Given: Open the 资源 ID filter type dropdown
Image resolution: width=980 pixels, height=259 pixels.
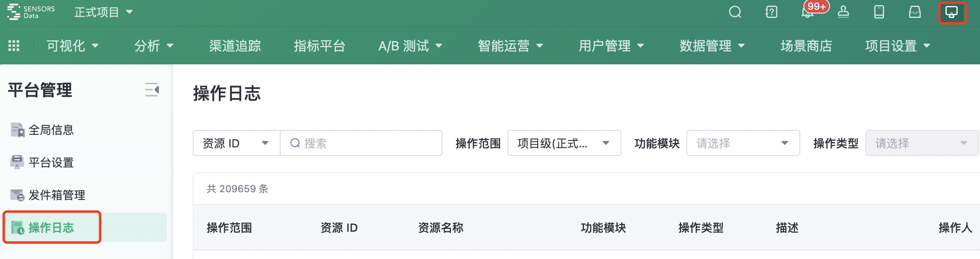Looking at the screenshot, I should pyautogui.click(x=235, y=143).
